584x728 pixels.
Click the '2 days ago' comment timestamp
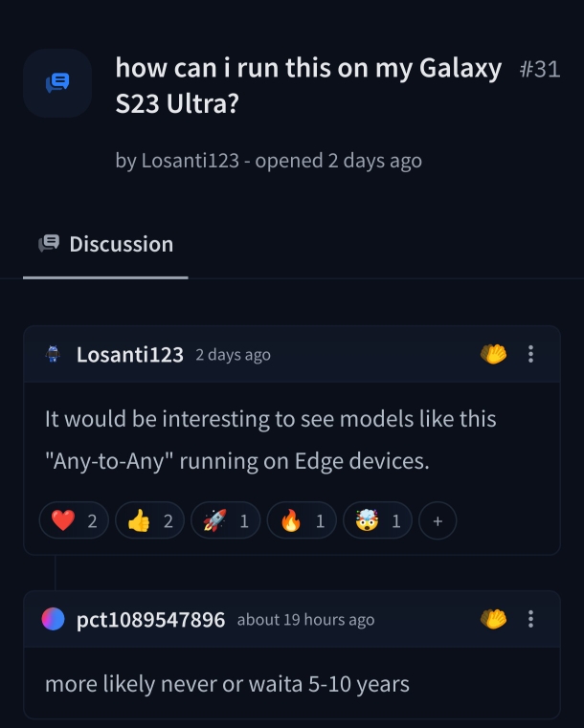tap(233, 355)
